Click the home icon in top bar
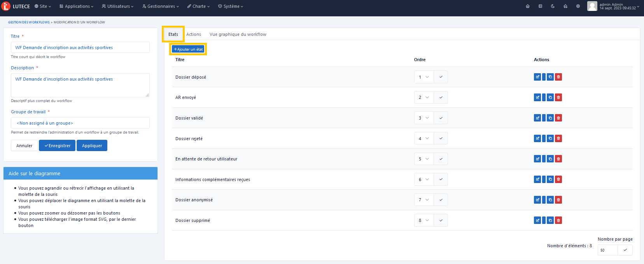The image size is (644, 264). 528,6
